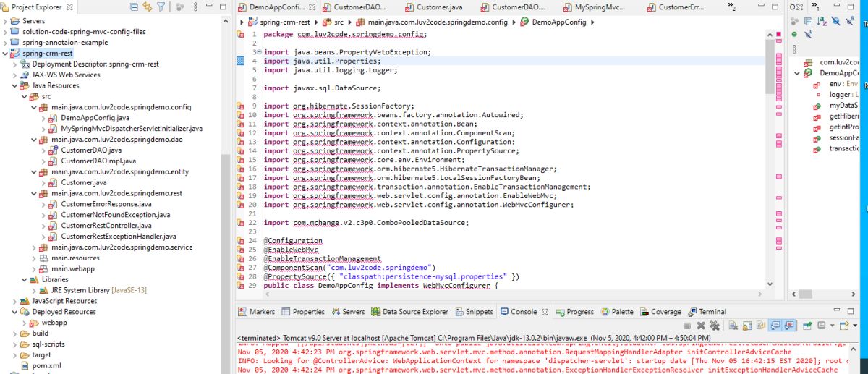
Task: Close the Project Explorer view tab
Action: point(69,7)
